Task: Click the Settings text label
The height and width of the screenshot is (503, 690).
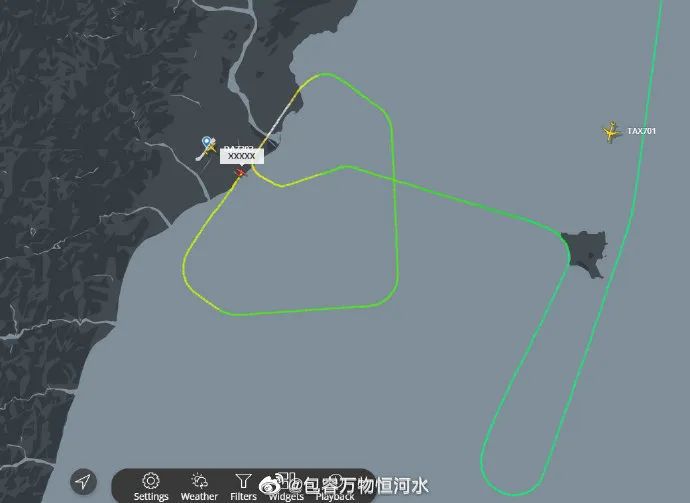Action: click(x=151, y=496)
